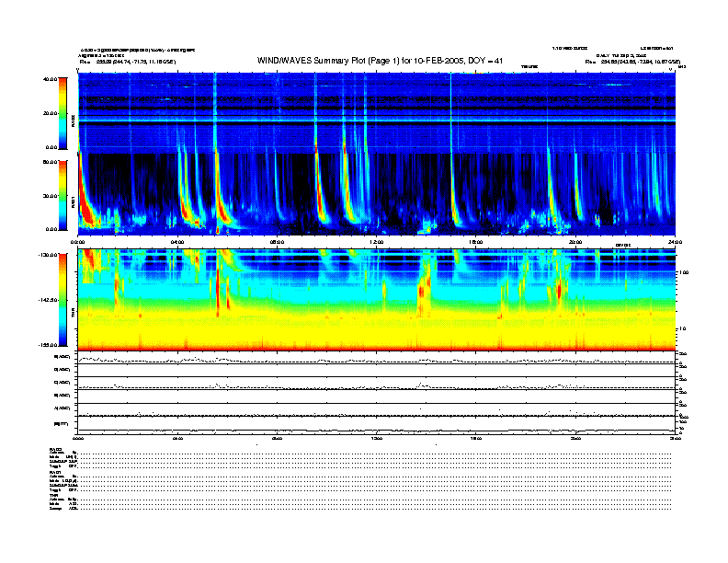
Task: Click the -142.50 label on TNR scale
Action: click(x=48, y=300)
